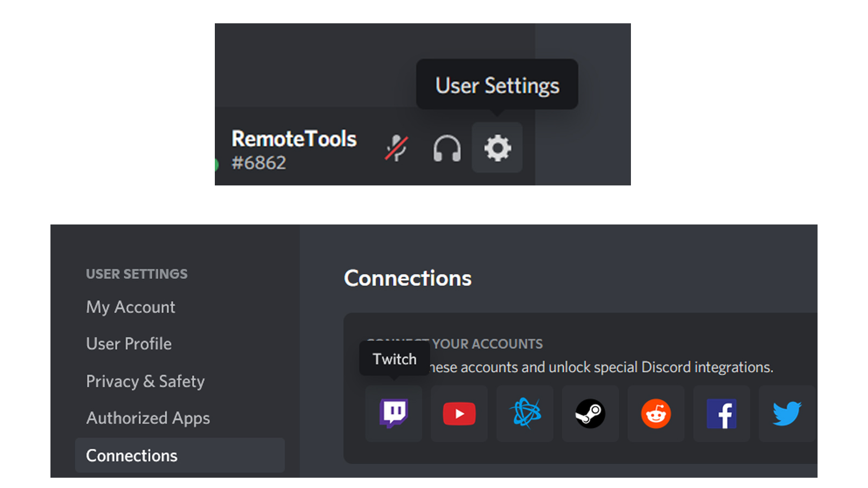Click the User Settings tooltip

point(497,85)
